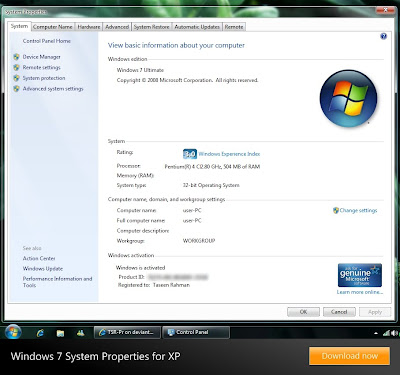Click the View basic information heading
The image size is (400, 375).
[x=176, y=45]
